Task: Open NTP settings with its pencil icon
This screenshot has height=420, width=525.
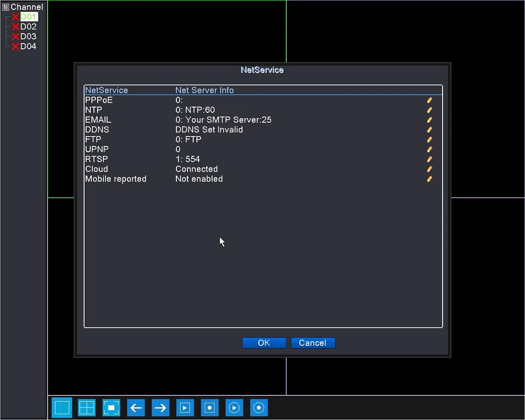Action: 429,110
